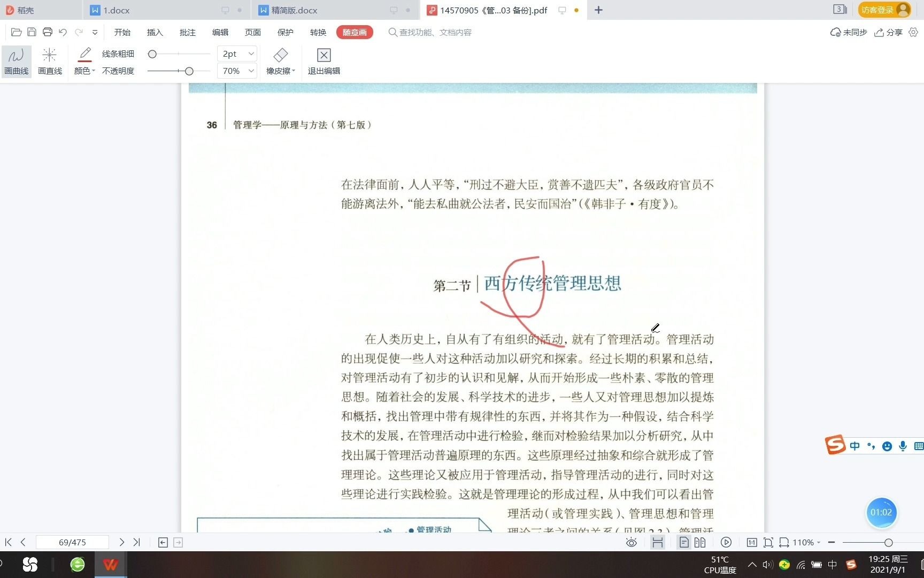Click the 01:02 recording timer bubble
This screenshot has height=578, width=924.
tap(881, 512)
